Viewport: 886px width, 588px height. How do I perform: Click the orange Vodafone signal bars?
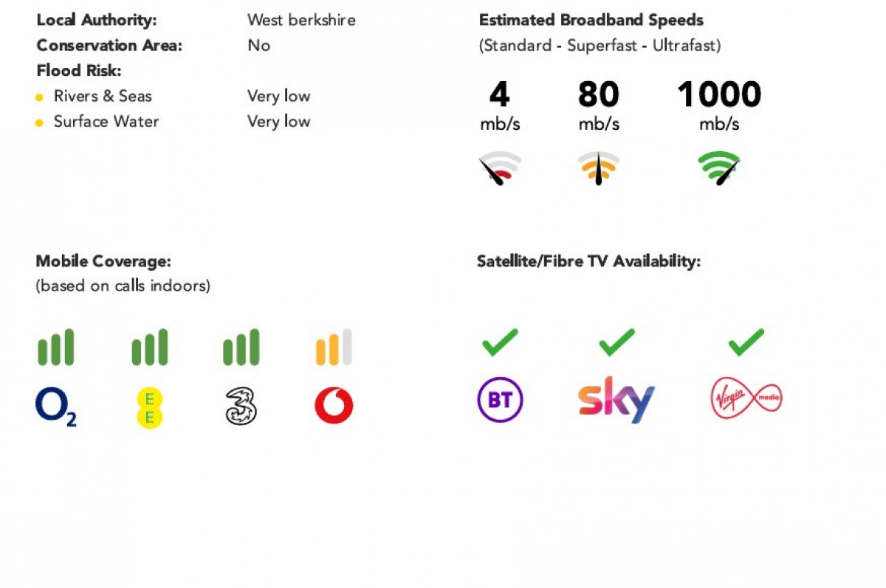pyautogui.click(x=334, y=347)
